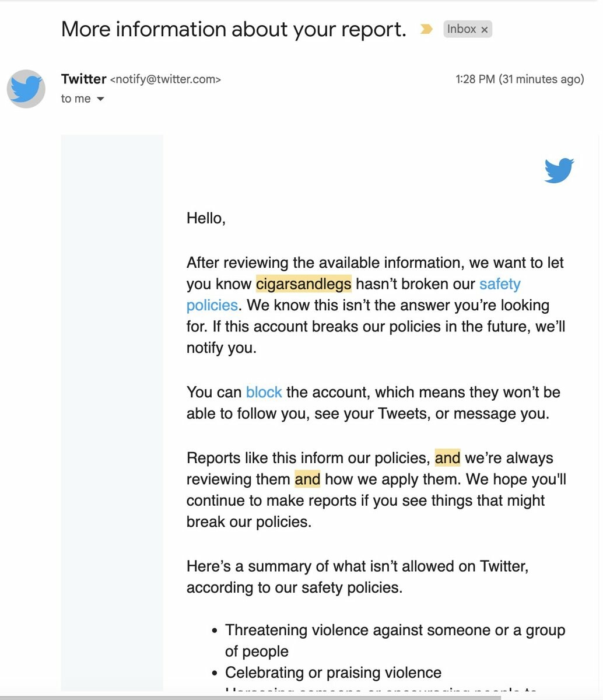Expand recipient details arrow next to "to me"
The image size is (603, 700).
(x=100, y=99)
